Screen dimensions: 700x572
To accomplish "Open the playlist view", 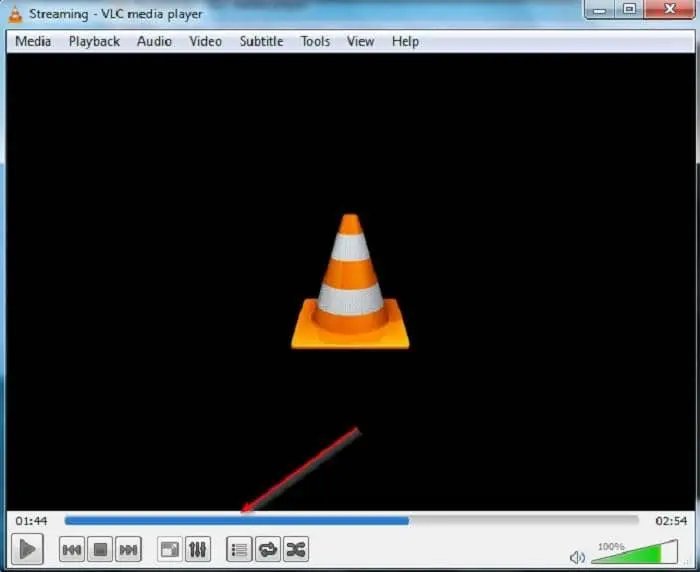I will (239, 549).
